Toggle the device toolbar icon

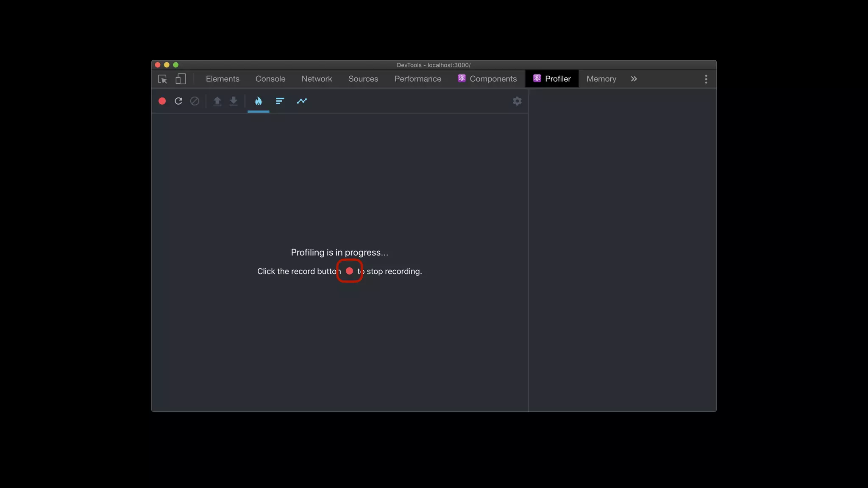point(181,79)
